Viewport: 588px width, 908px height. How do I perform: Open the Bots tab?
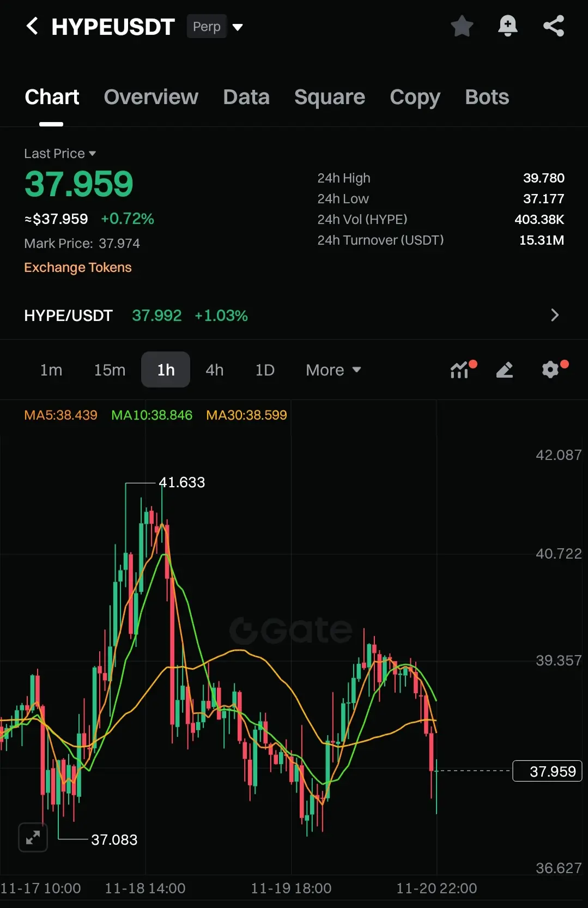tap(487, 97)
